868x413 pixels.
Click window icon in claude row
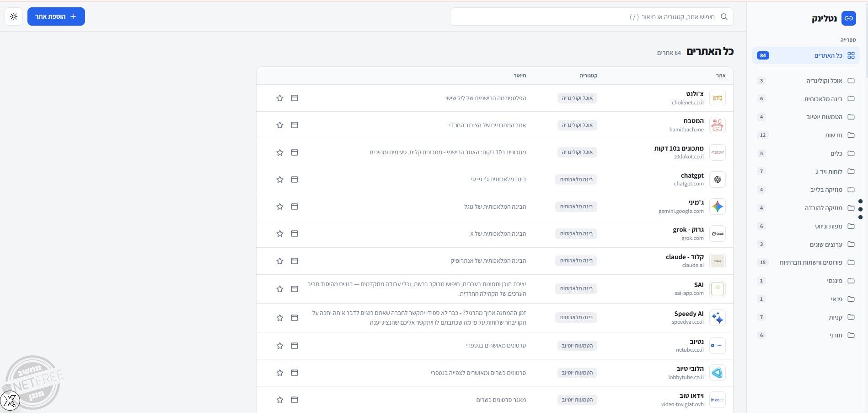[x=295, y=261]
